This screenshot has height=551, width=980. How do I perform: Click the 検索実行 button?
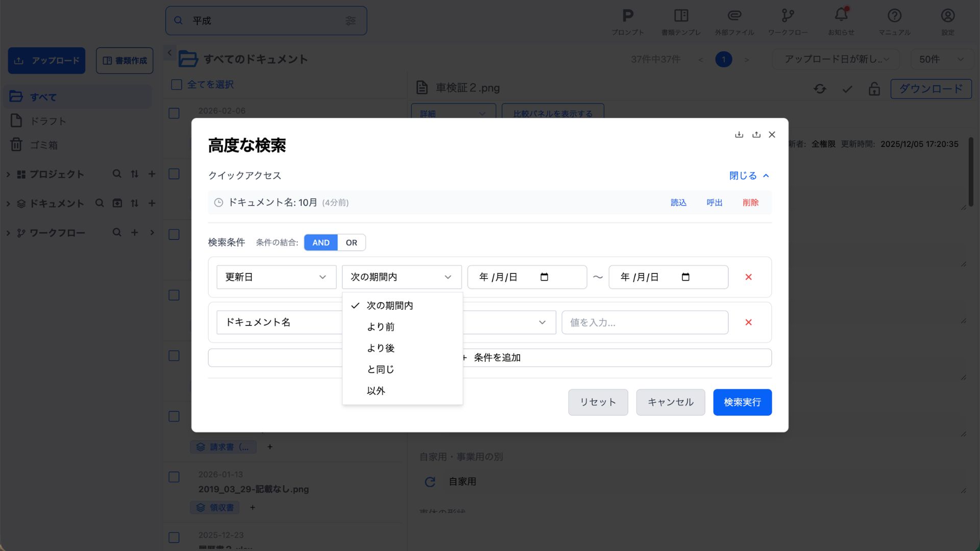click(x=742, y=402)
